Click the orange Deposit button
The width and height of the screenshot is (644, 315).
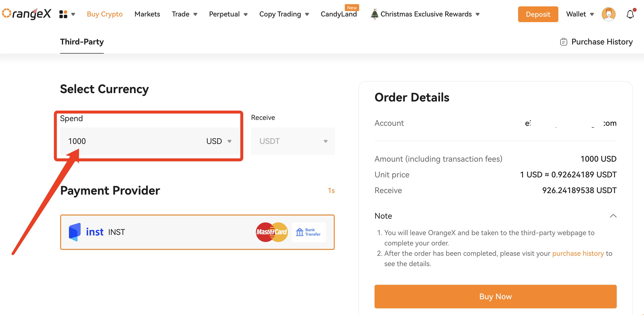tap(538, 14)
